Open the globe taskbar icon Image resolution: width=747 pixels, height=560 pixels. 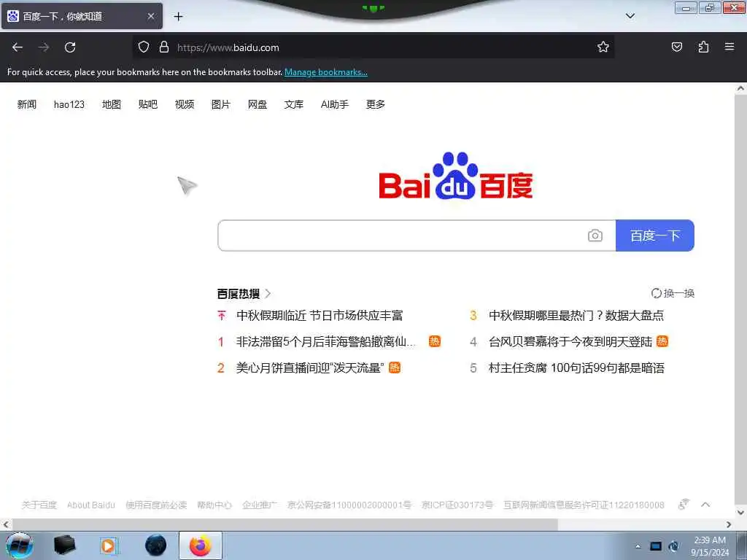pos(156,545)
